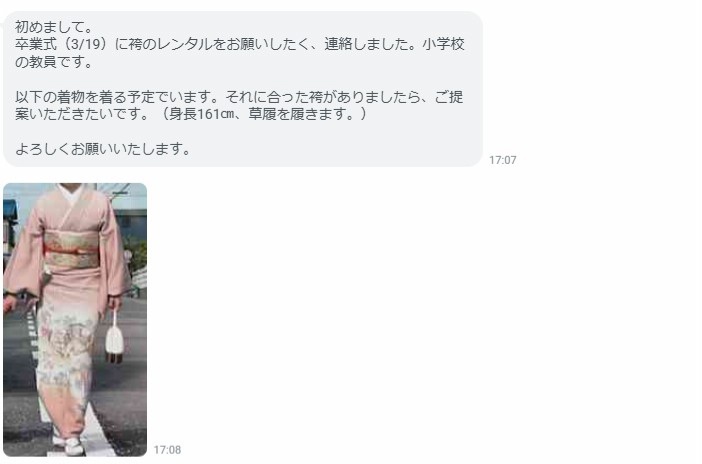The image size is (702, 464).
Task: Click the white zori sandals in photo
Action: pos(69,445)
